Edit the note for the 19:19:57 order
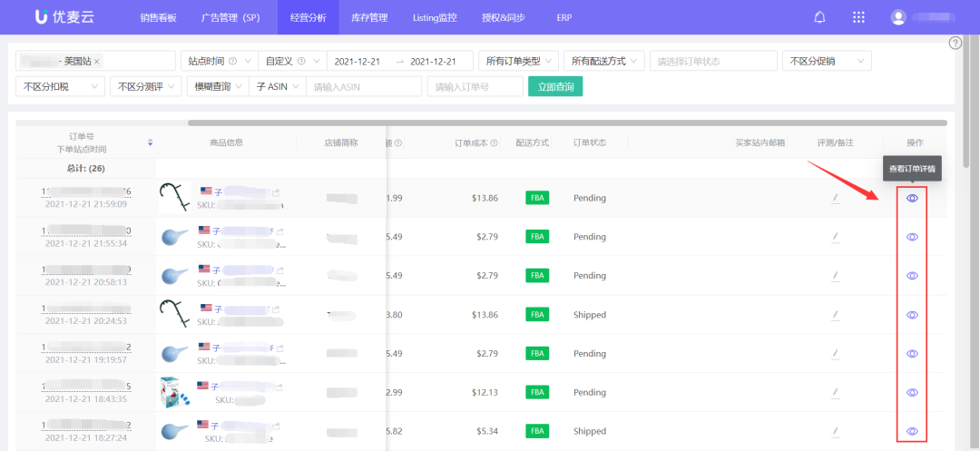The height and width of the screenshot is (451, 980). tap(835, 354)
